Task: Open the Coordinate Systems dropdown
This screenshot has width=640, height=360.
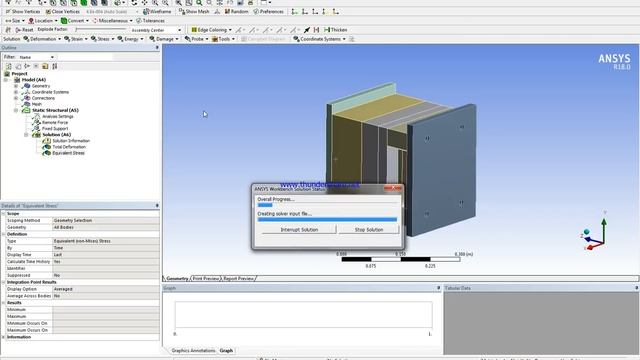Action: 319,39
